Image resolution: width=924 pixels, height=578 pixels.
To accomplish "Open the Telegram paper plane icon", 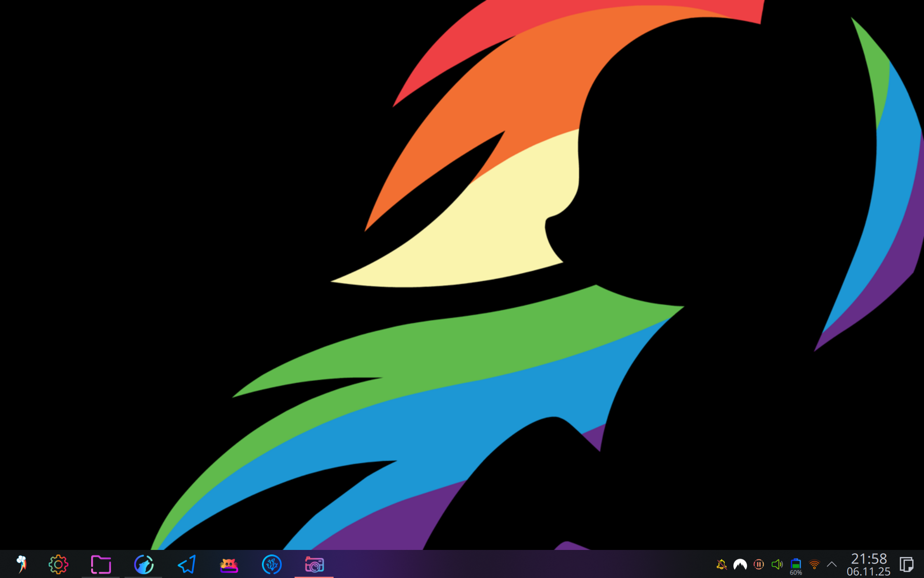I will pyautogui.click(x=186, y=564).
